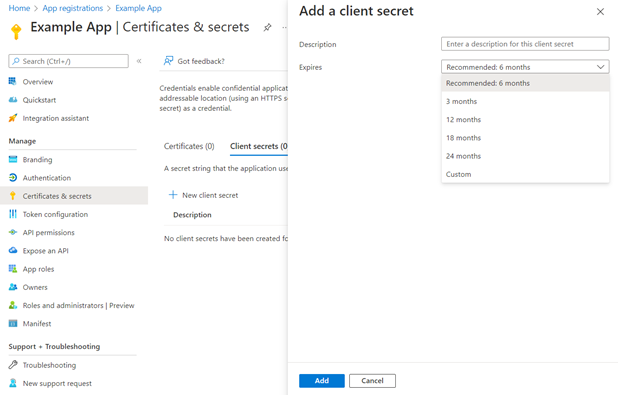Click the Integration assistant rocket icon

click(x=13, y=118)
